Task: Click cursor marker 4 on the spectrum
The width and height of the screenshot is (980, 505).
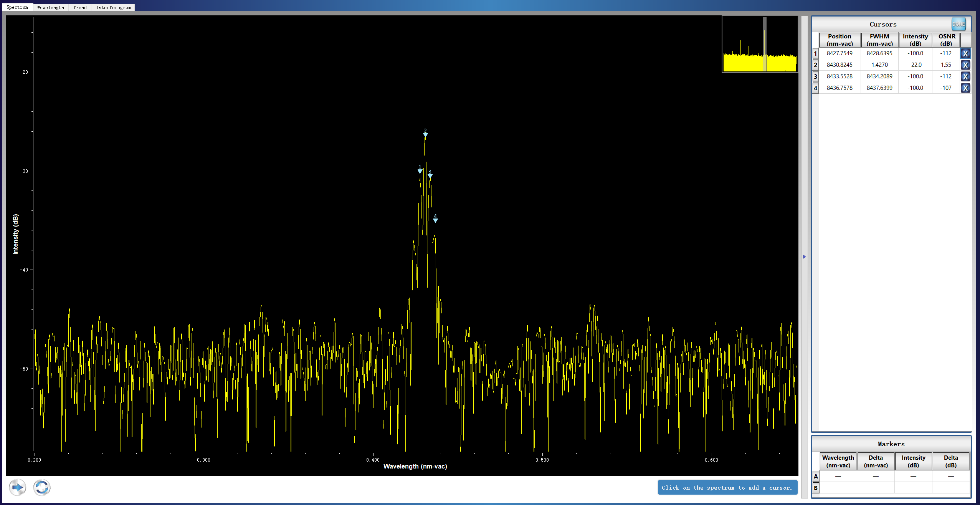Action: (x=435, y=220)
